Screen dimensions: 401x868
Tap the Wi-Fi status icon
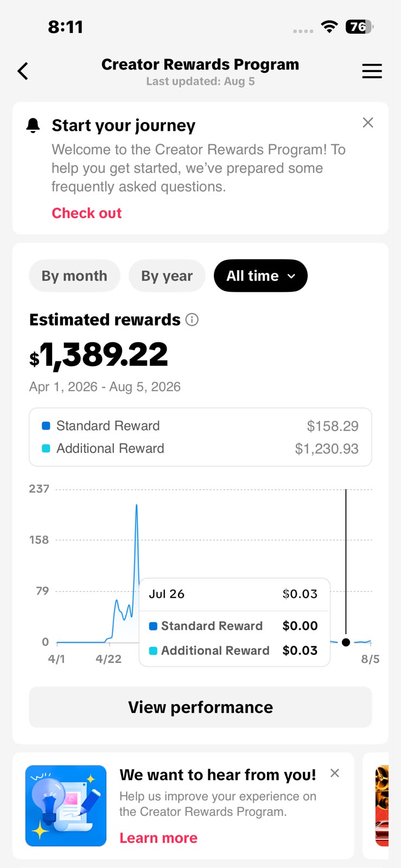click(329, 27)
